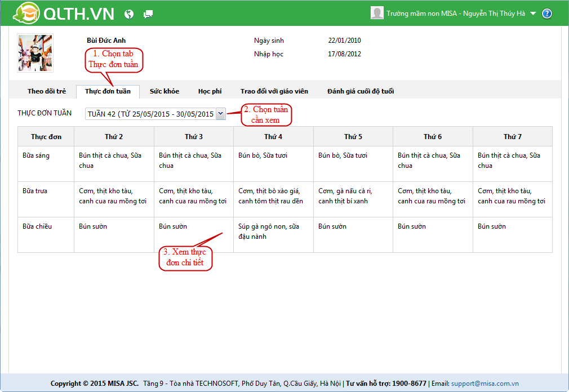
Task: Click Thứ 6 breakfast Bún thịt cà chua cell
Action: point(433,164)
